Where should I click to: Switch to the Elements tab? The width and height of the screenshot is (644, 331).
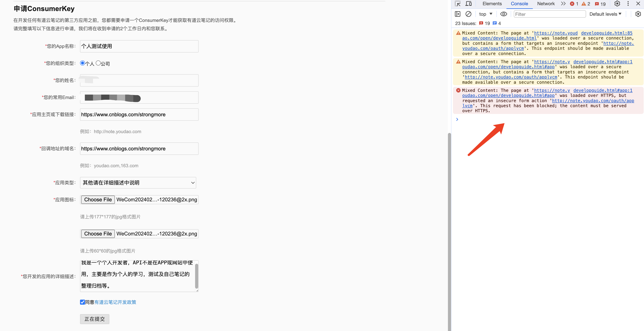click(492, 4)
